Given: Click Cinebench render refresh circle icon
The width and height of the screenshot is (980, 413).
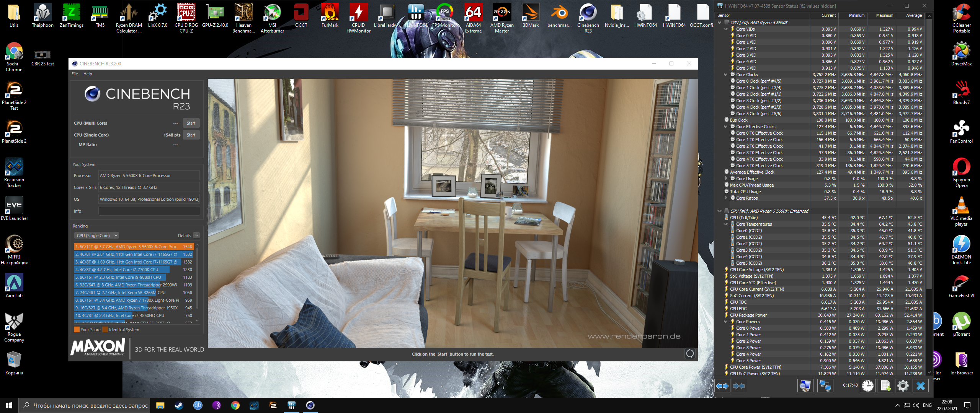Looking at the screenshot, I should click(x=690, y=354).
